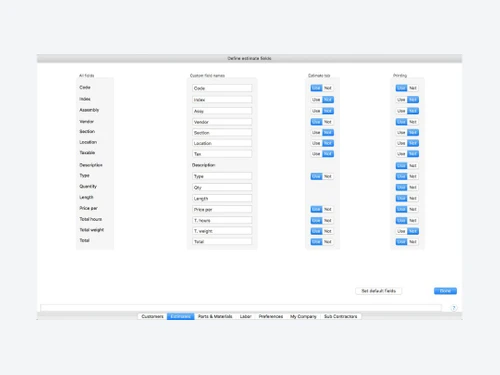Set Type to Not in Estimate tab

pyautogui.click(x=328, y=176)
